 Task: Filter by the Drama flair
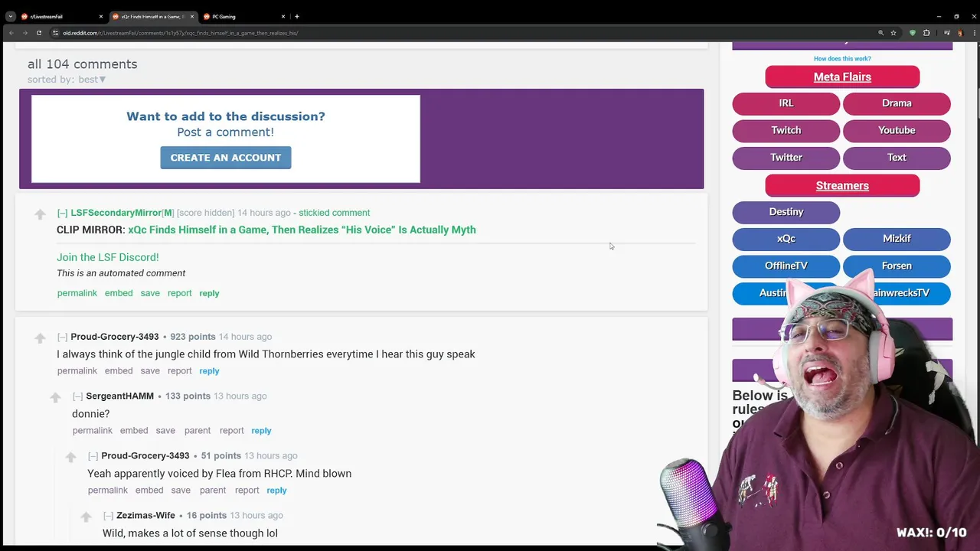(x=897, y=103)
